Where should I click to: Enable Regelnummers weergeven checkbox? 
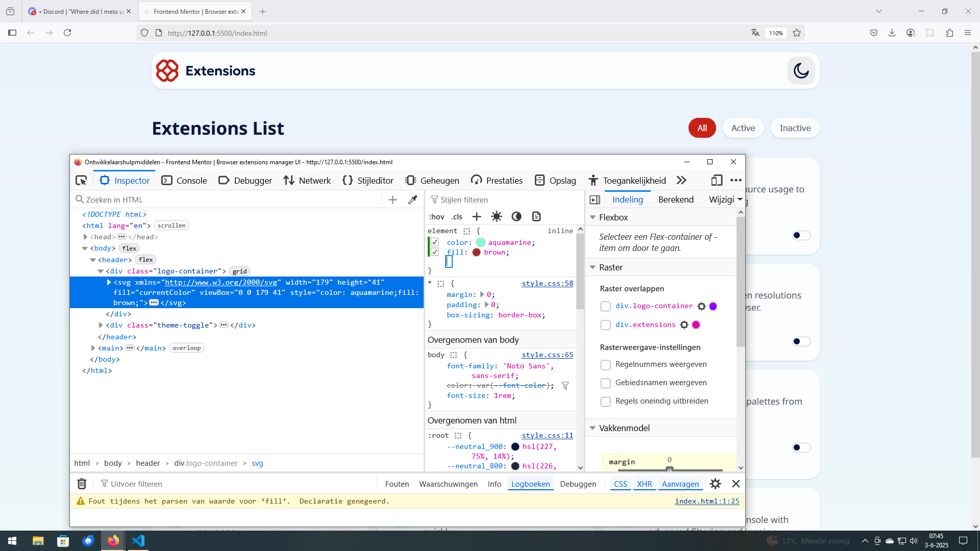605,365
